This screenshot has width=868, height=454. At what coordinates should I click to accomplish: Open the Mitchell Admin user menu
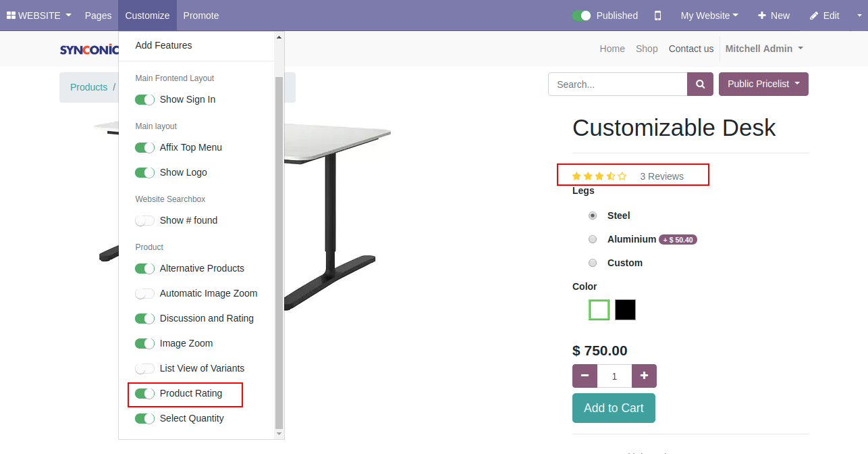(764, 49)
